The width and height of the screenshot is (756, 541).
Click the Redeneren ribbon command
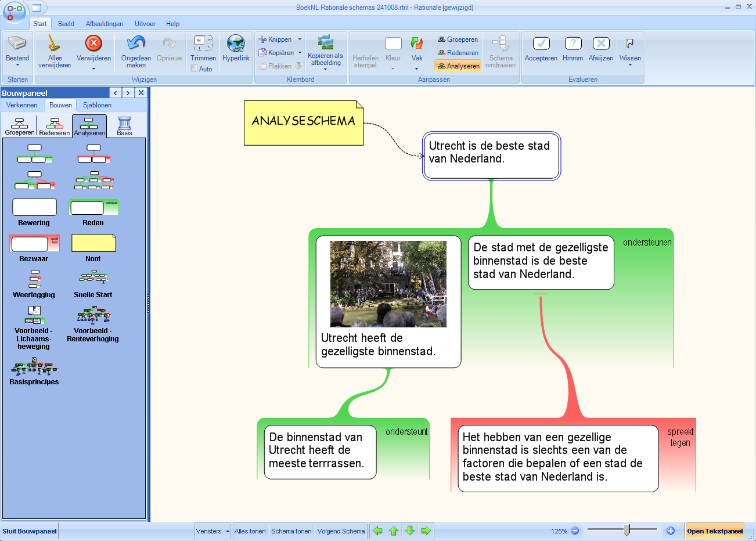pos(458,53)
